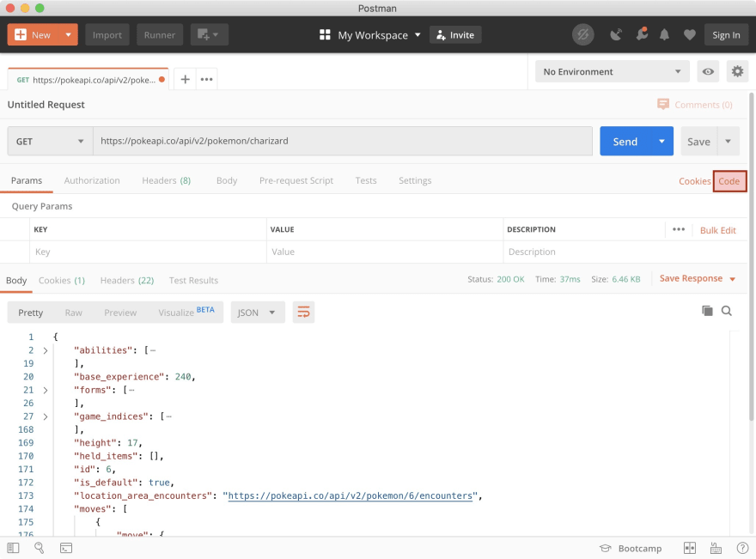This screenshot has width=756, height=559.
Task: Expand the game_indices array
Action: click(x=46, y=416)
